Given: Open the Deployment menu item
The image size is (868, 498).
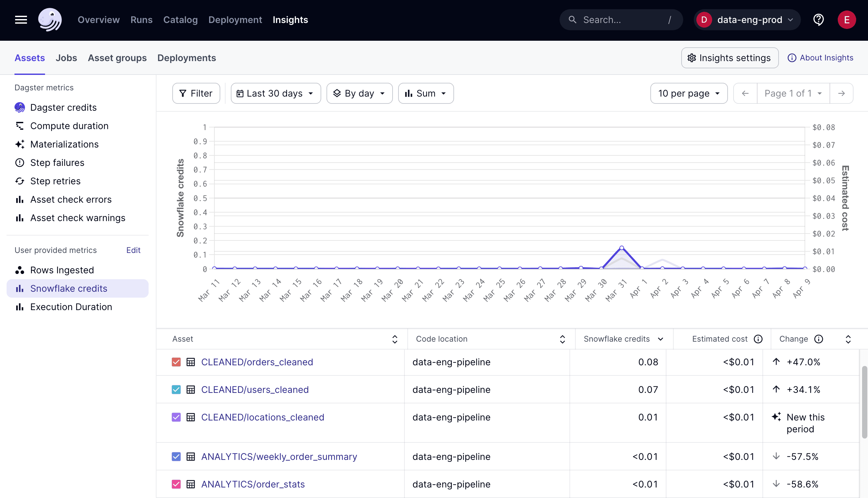Looking at the screenshot, I should pyautogui.click(x=235, y=19).
